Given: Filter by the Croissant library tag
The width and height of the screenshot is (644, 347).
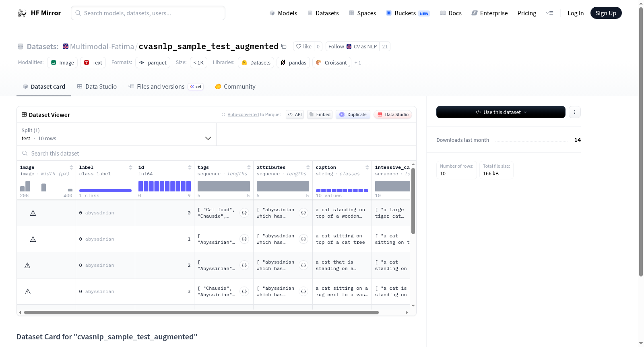Looking at the screenshot, I should [332, 62].
